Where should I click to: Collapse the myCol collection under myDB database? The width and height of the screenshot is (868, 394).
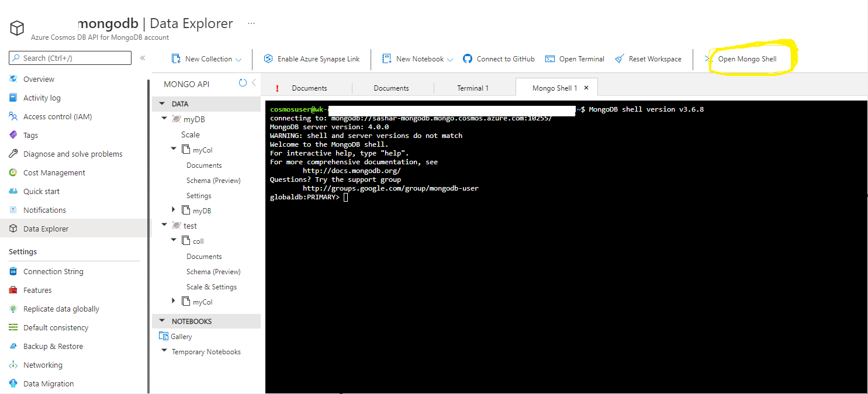174,149
